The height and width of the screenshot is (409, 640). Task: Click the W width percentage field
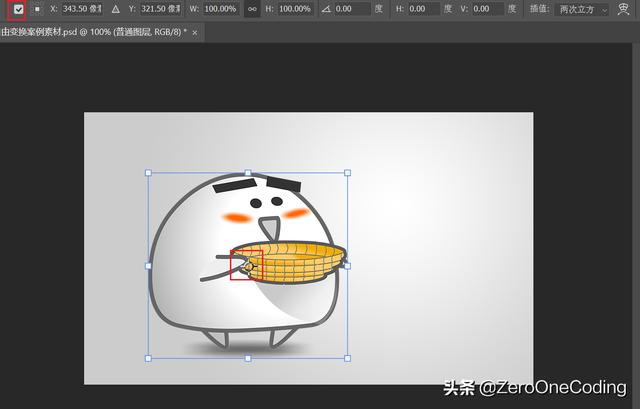coord(223,9)
